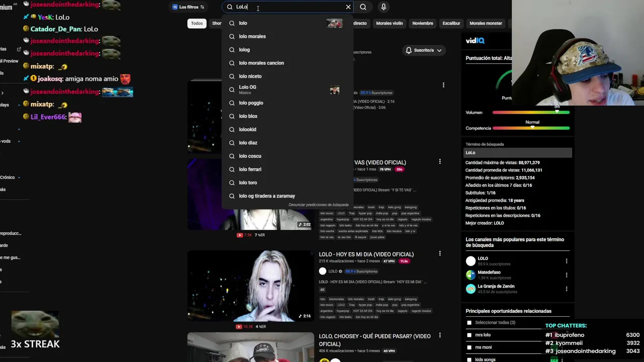Viewport: 644px width, 362px height.
Task: Clear the search box with the X icon
Action: (348, 7)
